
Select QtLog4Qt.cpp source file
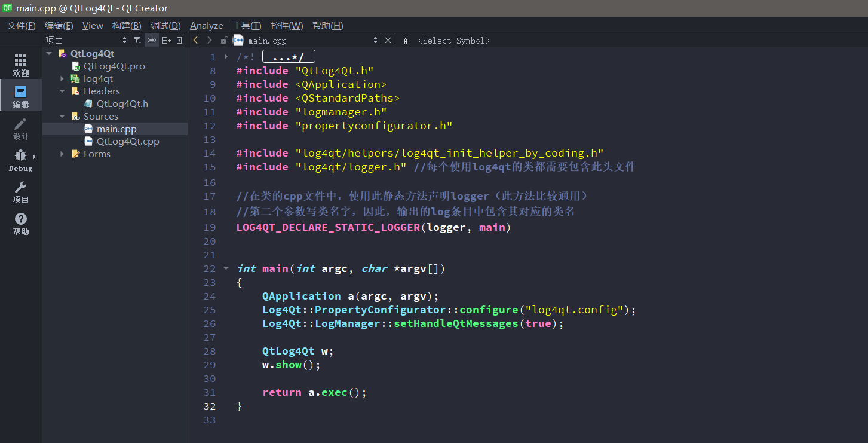point(128,142)
